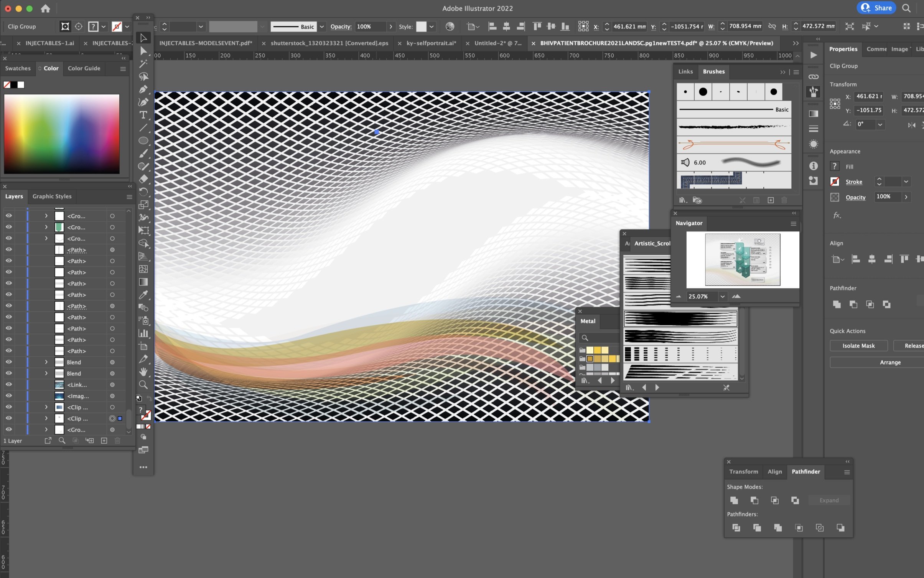Click the Arrange button
924x578 pixels.
[x=890, y=362]
